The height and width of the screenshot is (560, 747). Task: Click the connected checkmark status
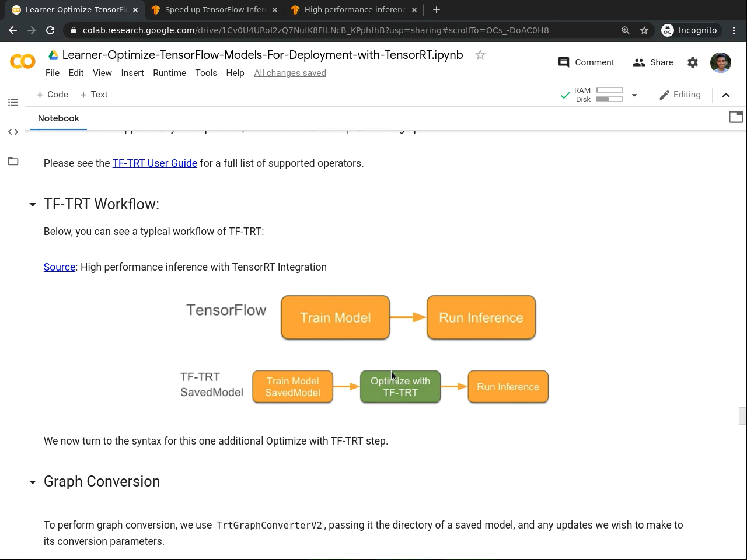coord(565,95)
